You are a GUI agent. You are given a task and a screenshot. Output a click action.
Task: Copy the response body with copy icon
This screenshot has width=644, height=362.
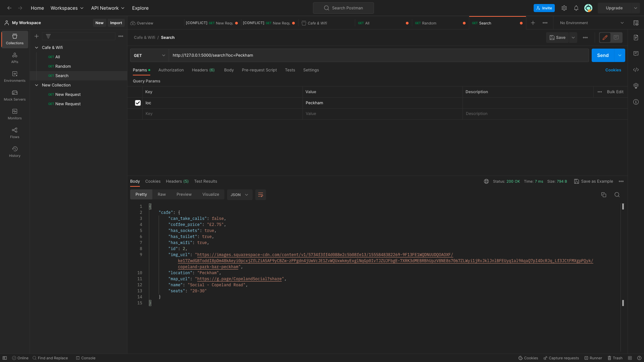(603, 195)
